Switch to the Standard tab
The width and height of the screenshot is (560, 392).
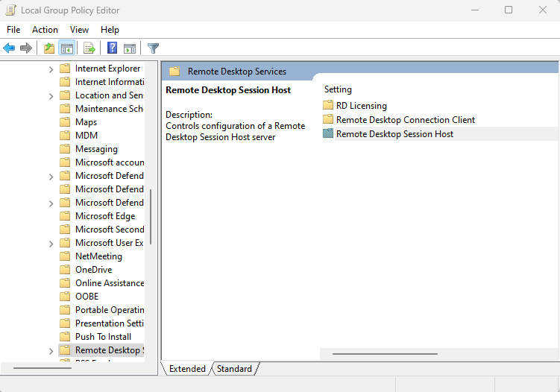click(234, 368)
